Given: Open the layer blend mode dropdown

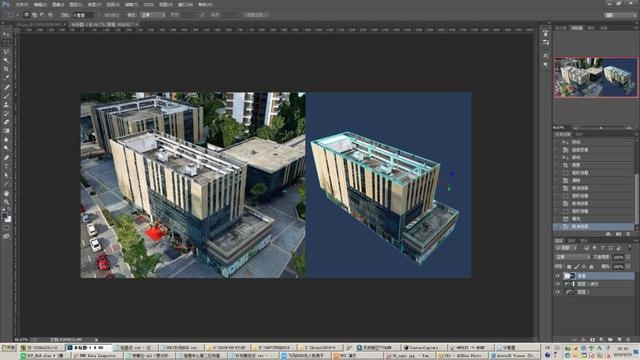Looking at the screenshot, I should pos(572,257).
